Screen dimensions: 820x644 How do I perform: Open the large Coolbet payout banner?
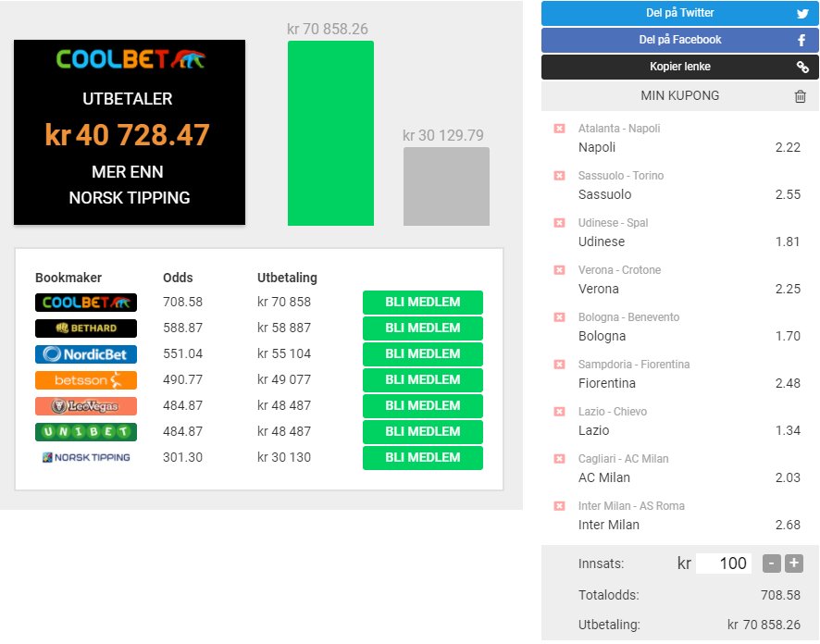pyautogui.click(x=130, y=132)
